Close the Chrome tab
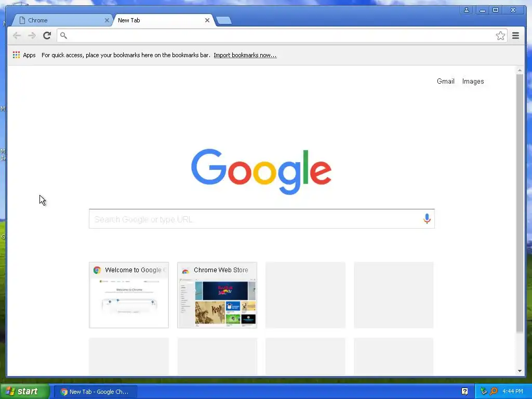 [107, 20]
